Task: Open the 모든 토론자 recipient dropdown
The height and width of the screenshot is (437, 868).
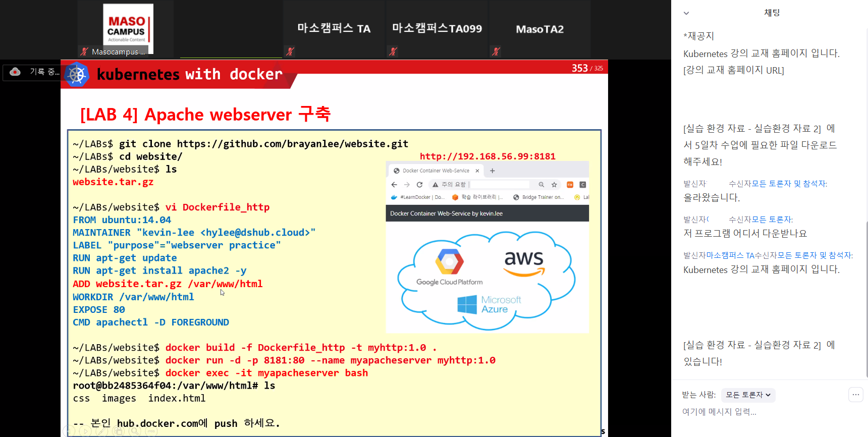Action: (748, 395)
